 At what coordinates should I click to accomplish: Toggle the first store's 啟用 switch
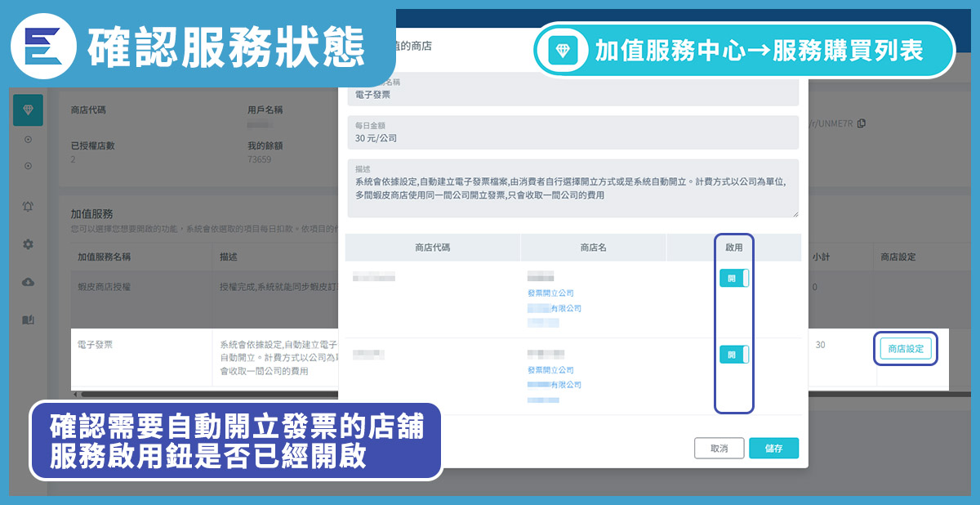pos(733,278)
